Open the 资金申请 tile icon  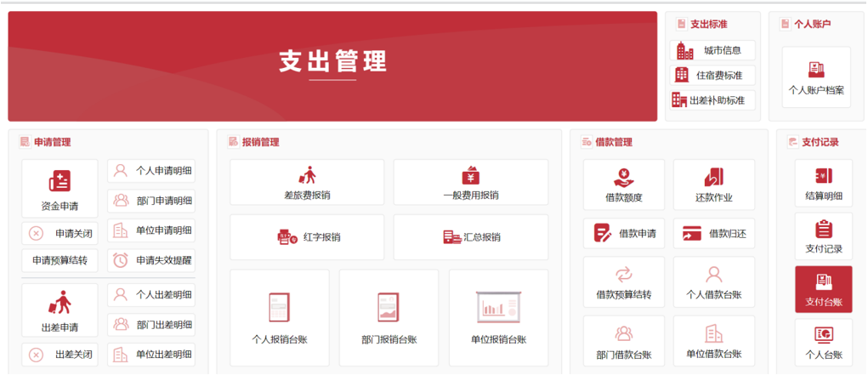click(60, 181)
